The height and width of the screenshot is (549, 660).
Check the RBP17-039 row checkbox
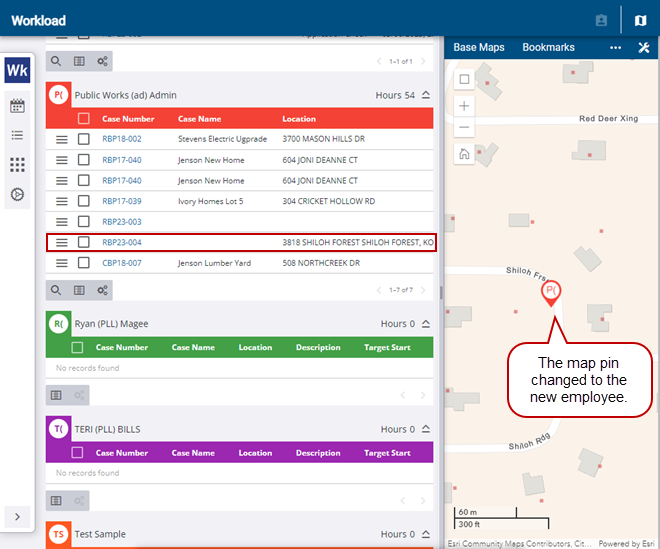pos(84,201)
